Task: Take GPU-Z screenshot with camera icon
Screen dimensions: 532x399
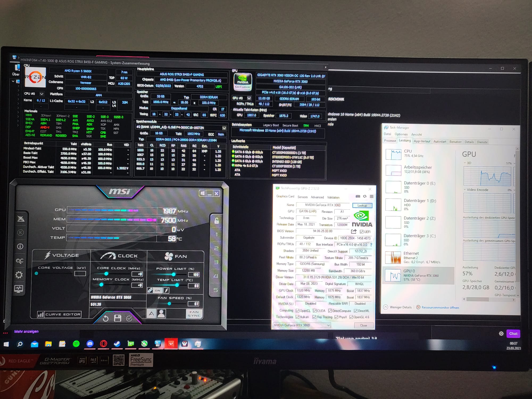Action: (x=358, y=196)
